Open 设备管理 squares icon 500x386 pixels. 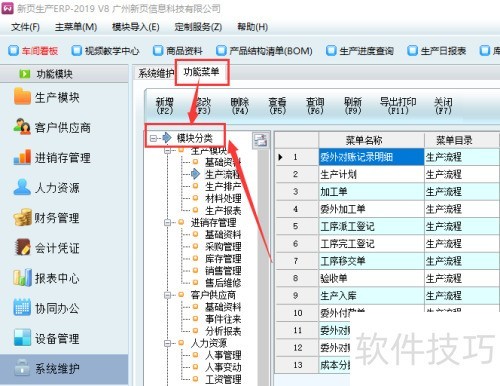22,338
